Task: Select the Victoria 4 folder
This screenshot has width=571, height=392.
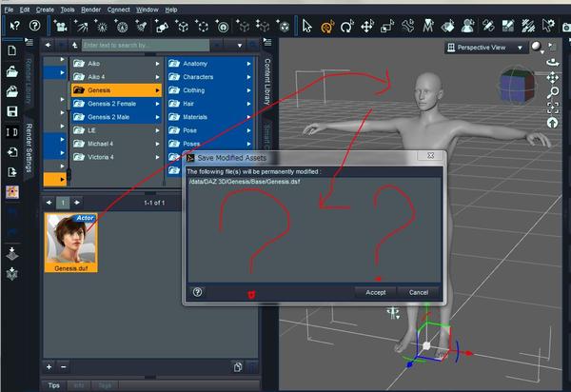Action: click(116, 157)
